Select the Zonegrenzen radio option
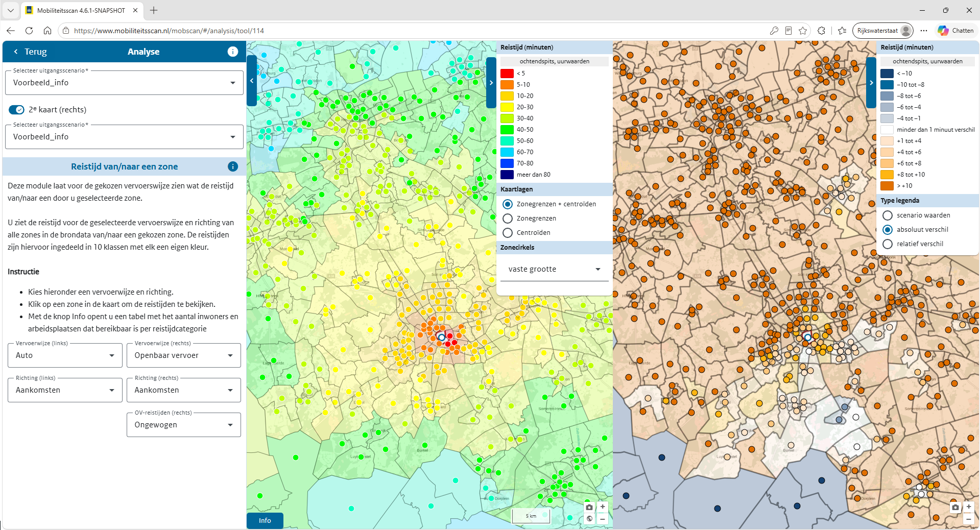 [x=508, y=219]
